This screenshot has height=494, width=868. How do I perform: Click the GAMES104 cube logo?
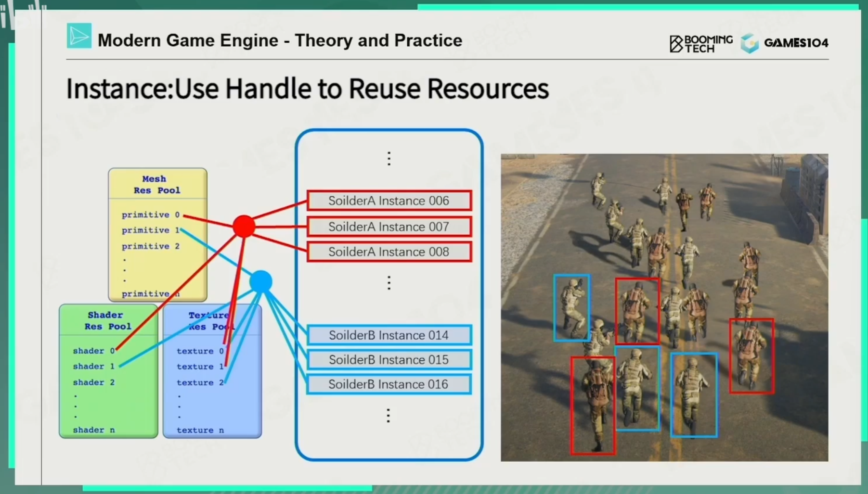pyautogui.click(x=749, y=43)
